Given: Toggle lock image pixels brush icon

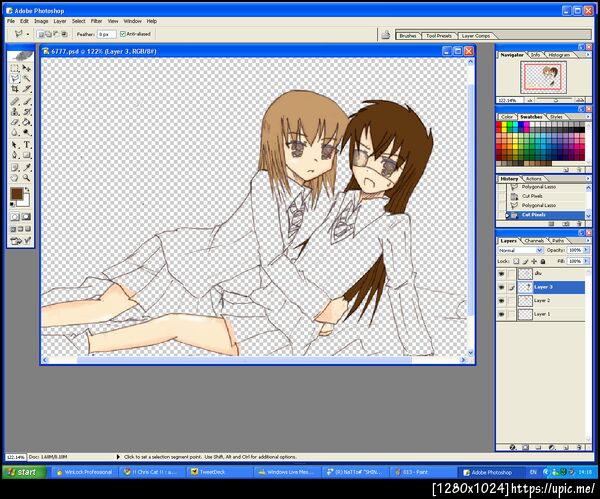Looking at the screenshot, I should point(525,261).
